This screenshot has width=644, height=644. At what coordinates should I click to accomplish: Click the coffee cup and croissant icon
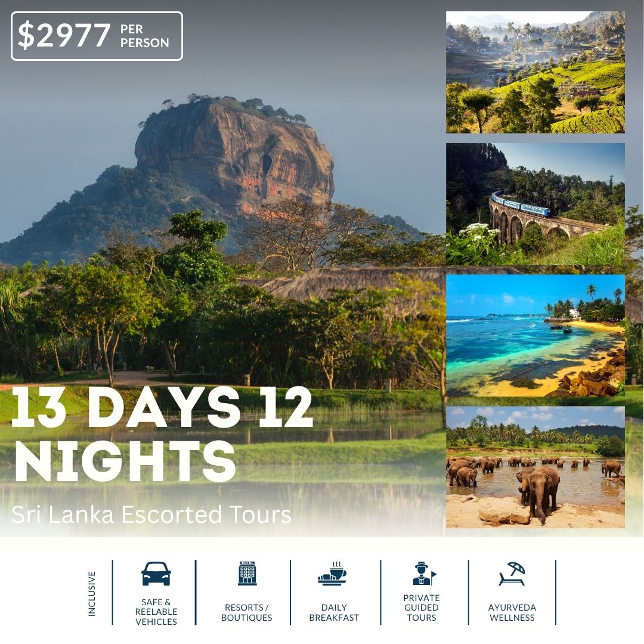coord(333,573)
